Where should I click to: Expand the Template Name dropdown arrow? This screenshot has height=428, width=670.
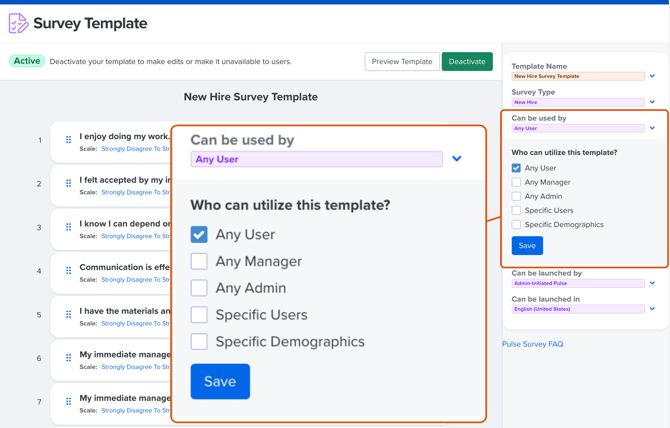652,76
